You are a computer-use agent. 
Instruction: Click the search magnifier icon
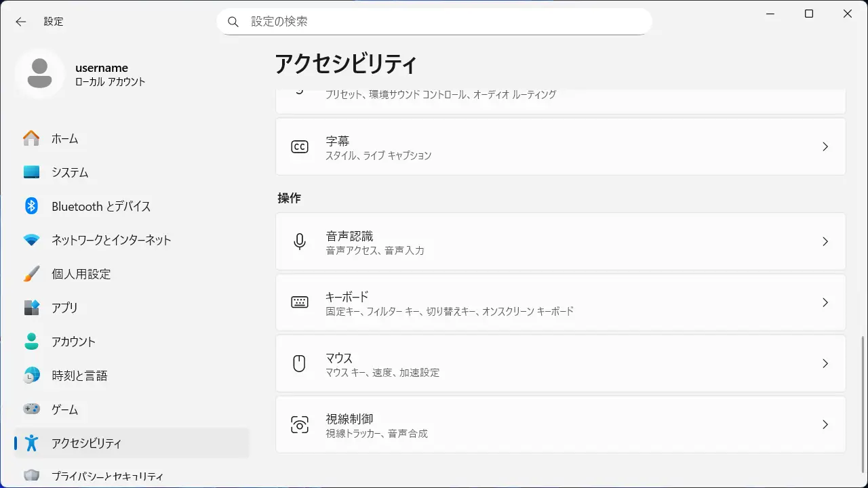(233, 22)
